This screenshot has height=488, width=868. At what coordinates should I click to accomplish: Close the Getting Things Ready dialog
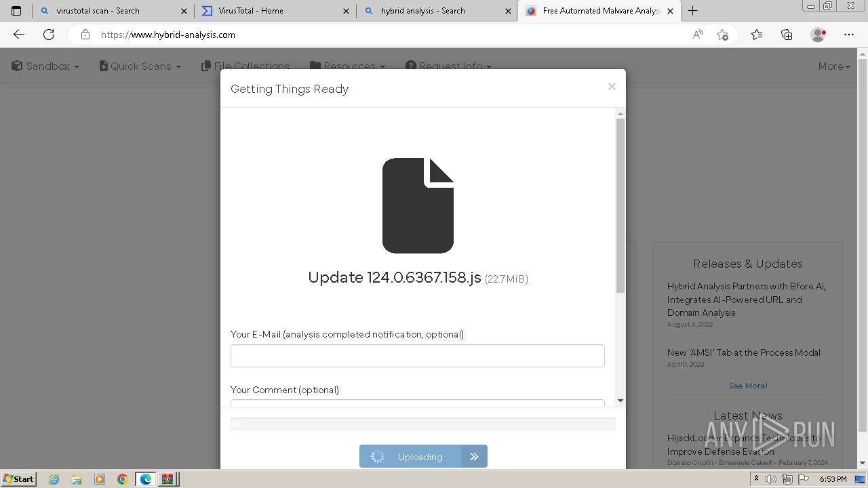pos(612,86)
